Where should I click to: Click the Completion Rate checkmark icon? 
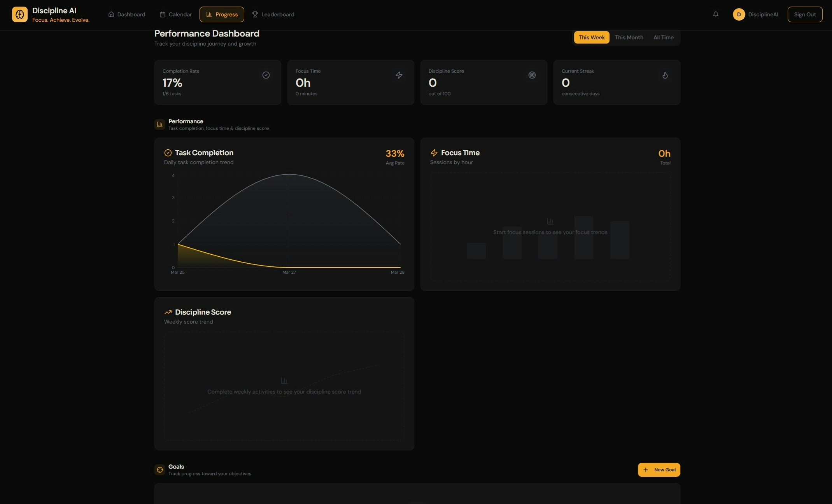[x=266, y=75]
